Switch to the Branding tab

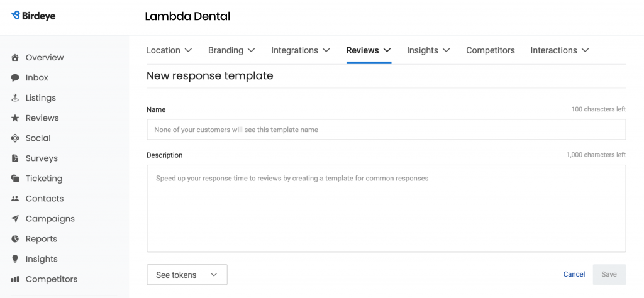[226, 50]
